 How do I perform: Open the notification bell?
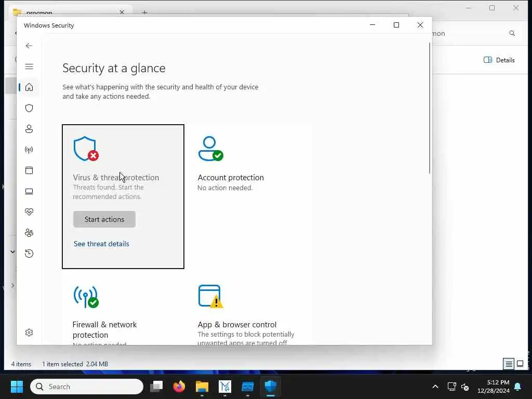[518, 387]
